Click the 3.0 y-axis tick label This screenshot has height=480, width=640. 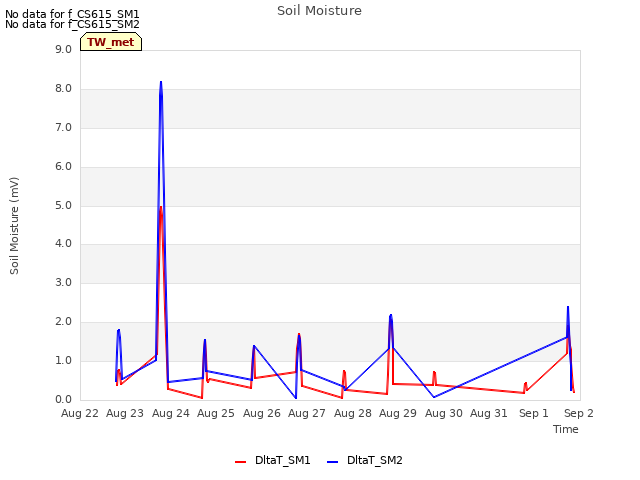(x=63, y=282)
